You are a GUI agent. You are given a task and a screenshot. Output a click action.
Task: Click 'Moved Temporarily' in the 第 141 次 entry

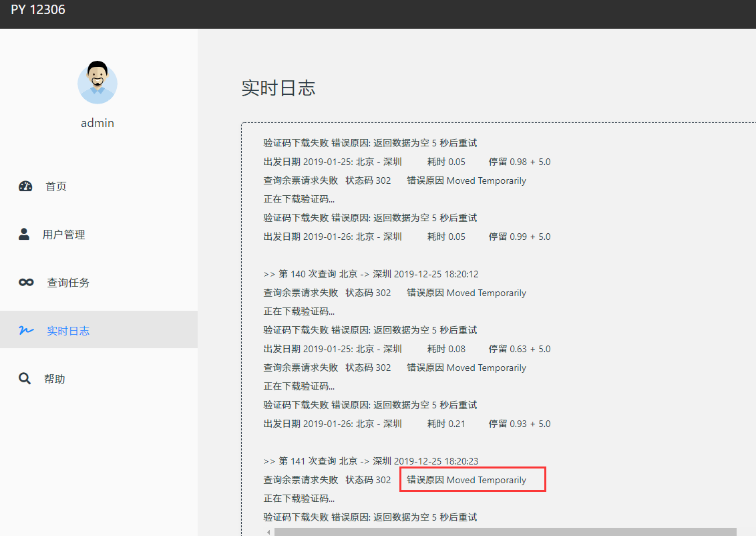[x=486, y=480]
